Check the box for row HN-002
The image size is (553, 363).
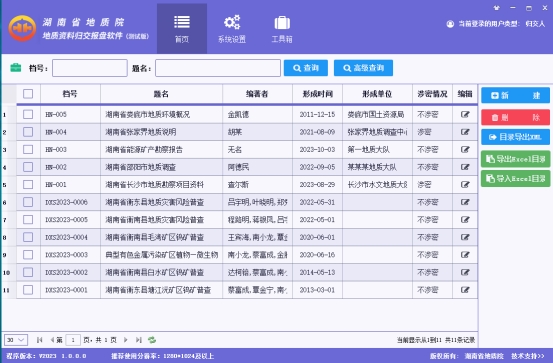pos(28,167)
